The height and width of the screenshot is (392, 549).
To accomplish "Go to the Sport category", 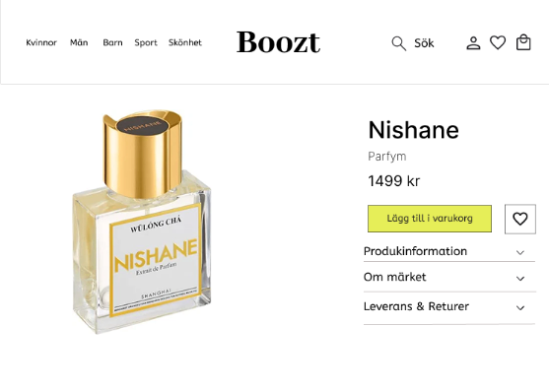I will [146, 43].
